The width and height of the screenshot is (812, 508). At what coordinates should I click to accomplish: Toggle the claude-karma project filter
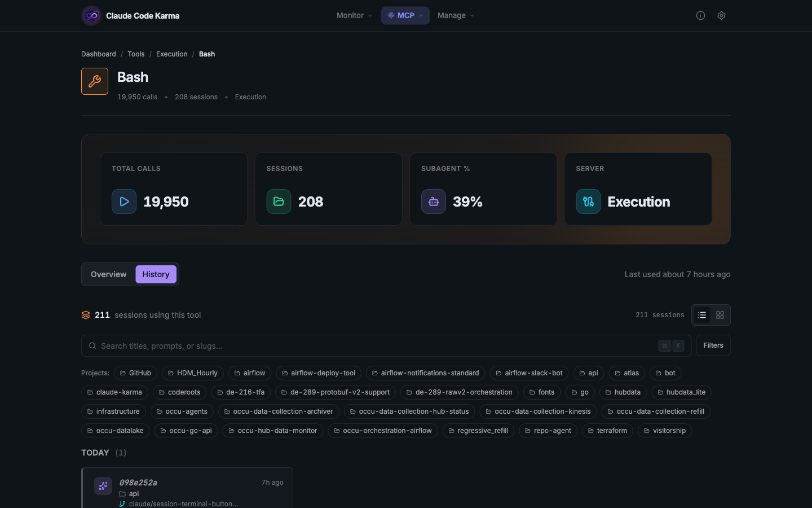tap(114, 392)
